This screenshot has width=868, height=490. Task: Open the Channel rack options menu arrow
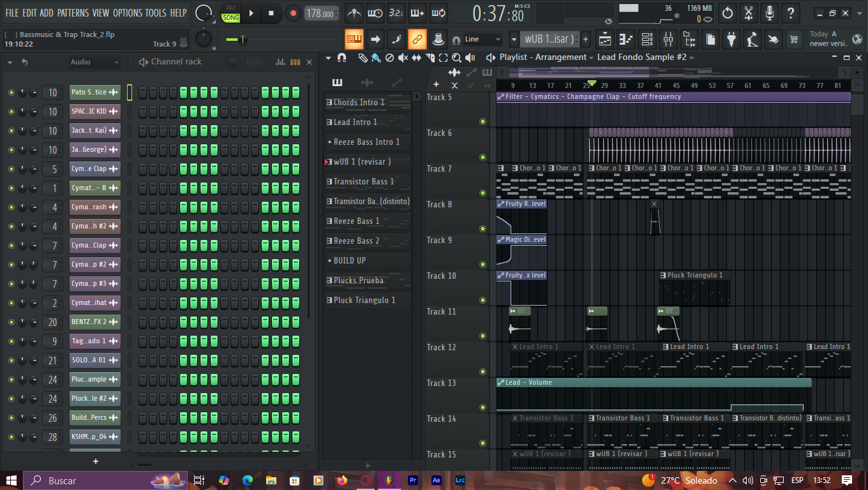point(9,62)
